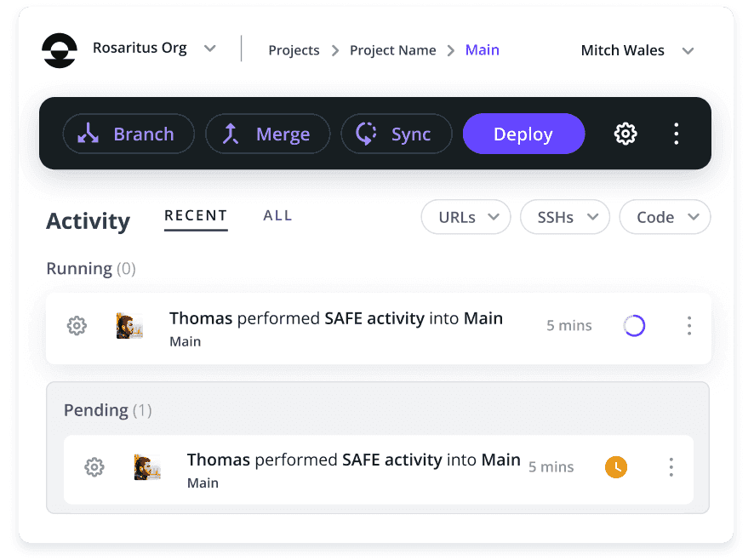Click the Branch button
Viewport: 754px width, 560px height.
[x=129, y=134]
